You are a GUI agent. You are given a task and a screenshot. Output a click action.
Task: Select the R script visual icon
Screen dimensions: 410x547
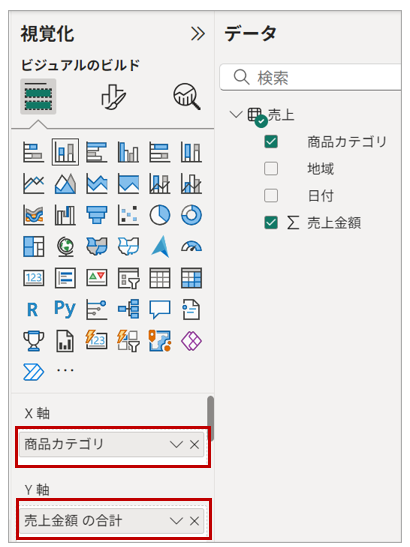tap(33, 309)
